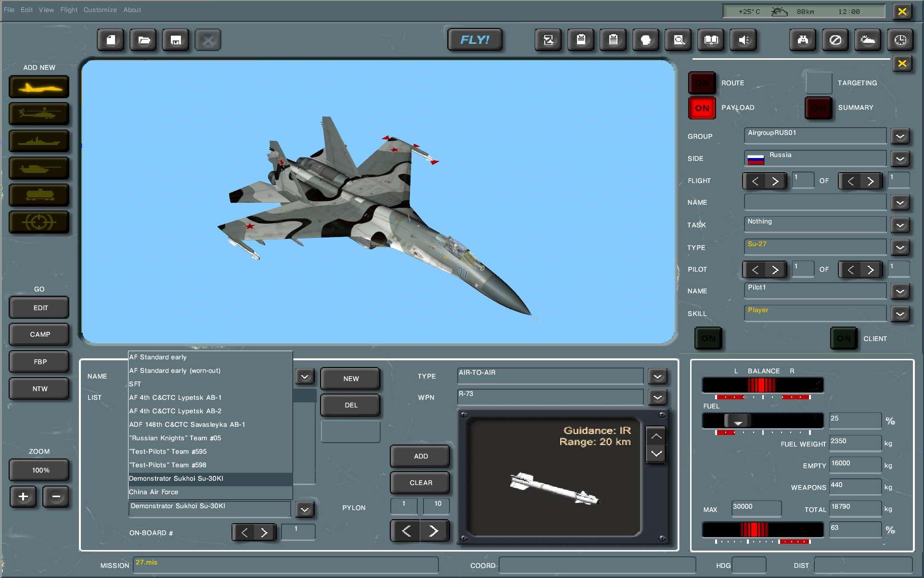Viewport: 924px width, 578px height.
Task: Select the Demonstrator Sukhoi Su-30KI paint scheme
Action: tap(176, 478)
